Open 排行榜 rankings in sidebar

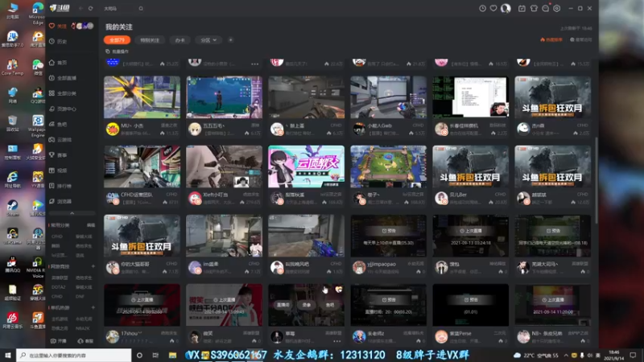[x=60, y=186]
